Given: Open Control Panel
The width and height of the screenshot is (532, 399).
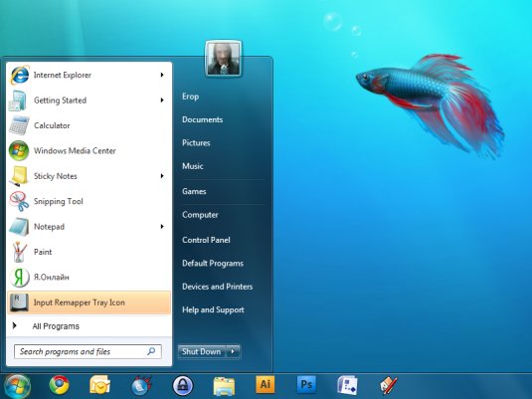Looking at the screenshot, I should pyautogui.click(x=206, y=240).
